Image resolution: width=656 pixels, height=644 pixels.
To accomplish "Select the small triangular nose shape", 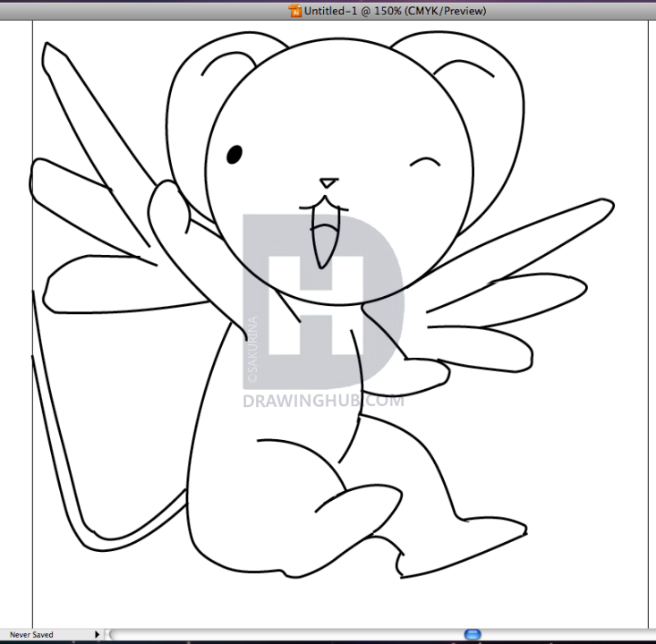I will (329, 182).
